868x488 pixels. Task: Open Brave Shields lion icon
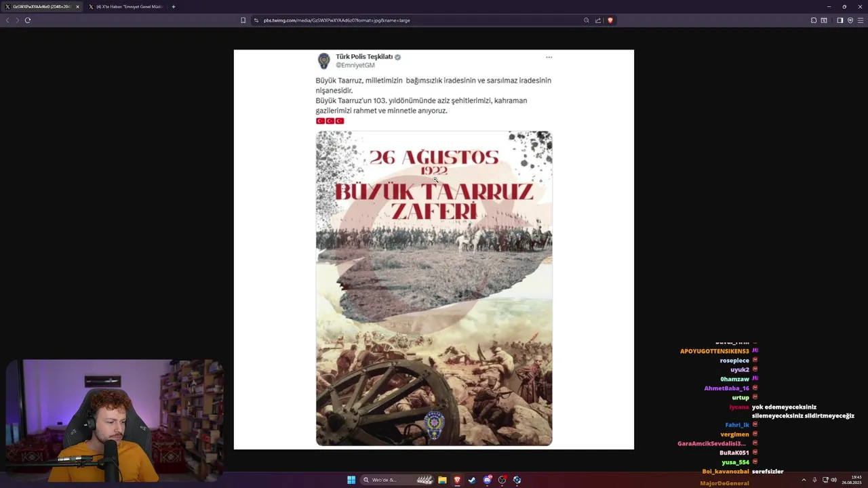610,20
